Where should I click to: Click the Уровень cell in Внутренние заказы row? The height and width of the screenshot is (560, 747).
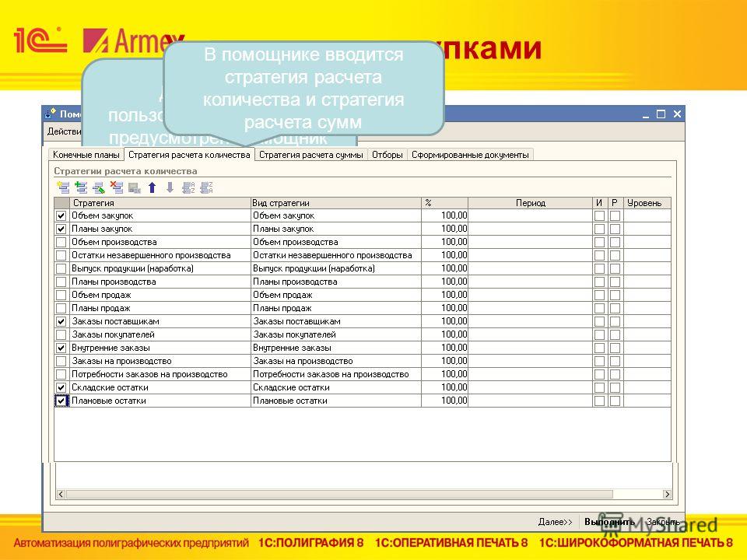click(647, 348)
